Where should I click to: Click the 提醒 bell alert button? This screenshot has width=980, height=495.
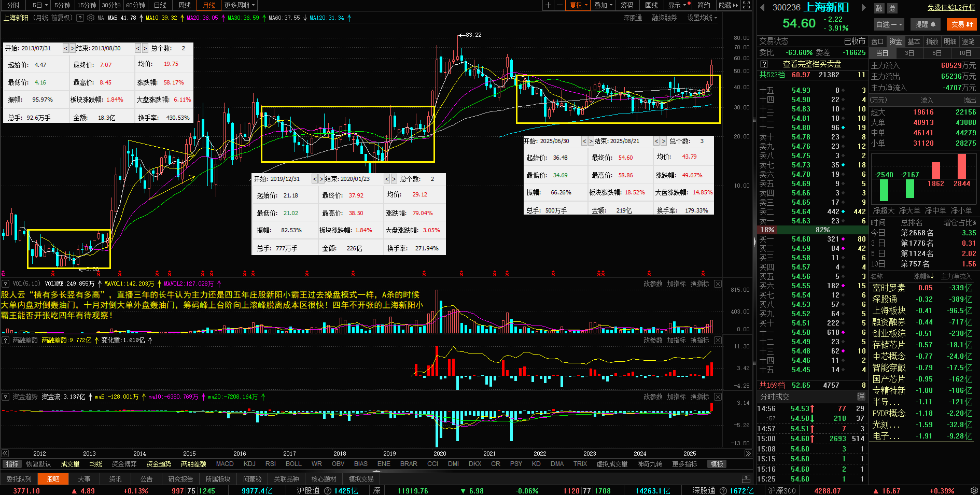(x=926, y=24)
